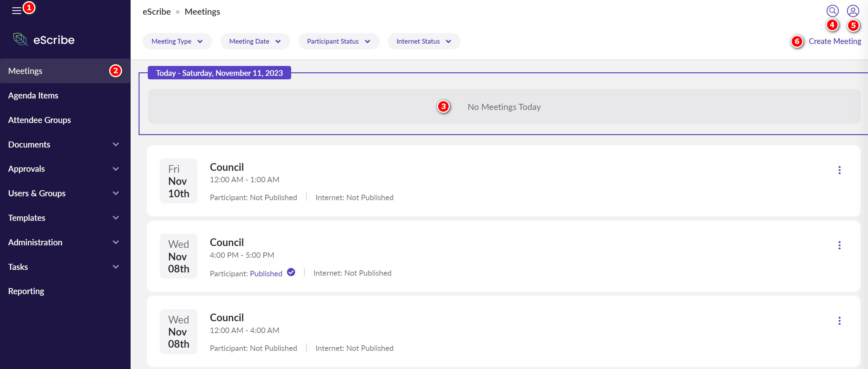The height and width of the screenshot is (369, 868).
Task: Open three-dot menu for 4:00 PM Council meeting
Action: click(839, 245)
